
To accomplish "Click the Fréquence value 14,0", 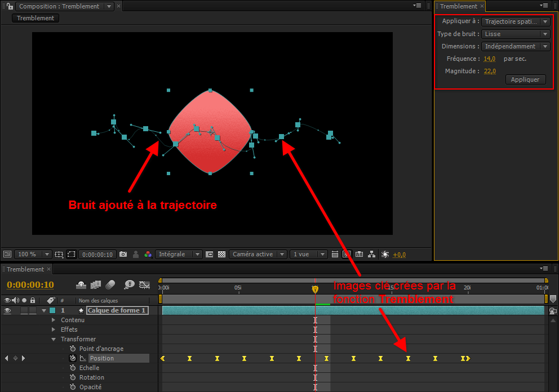I will pos(489,59).
